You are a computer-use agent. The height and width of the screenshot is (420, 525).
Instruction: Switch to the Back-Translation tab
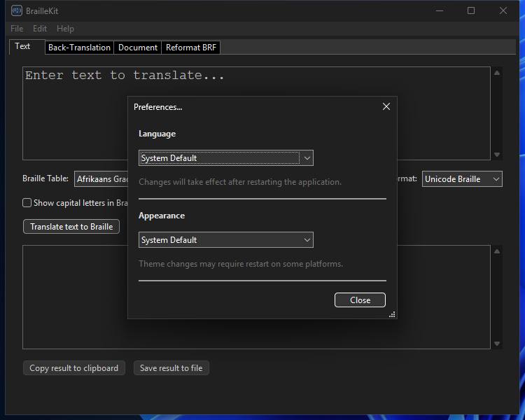pyautogui.click(x=79, y=48)
